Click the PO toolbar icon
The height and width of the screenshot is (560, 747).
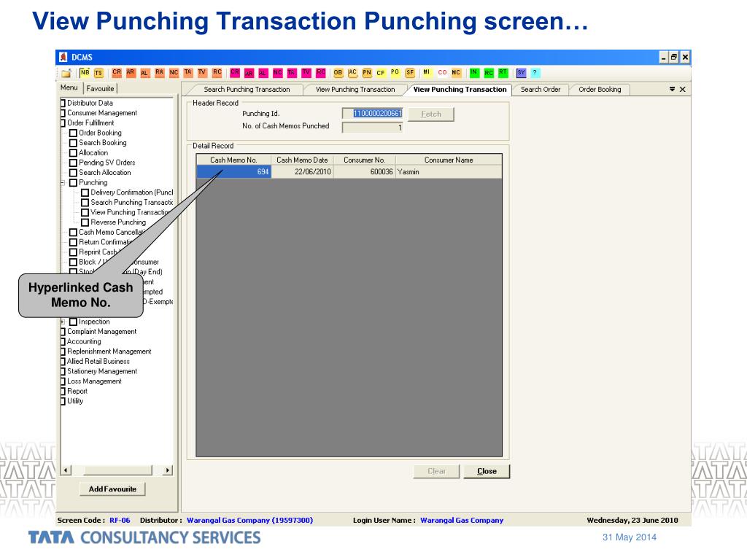click(x=395, y=72)
